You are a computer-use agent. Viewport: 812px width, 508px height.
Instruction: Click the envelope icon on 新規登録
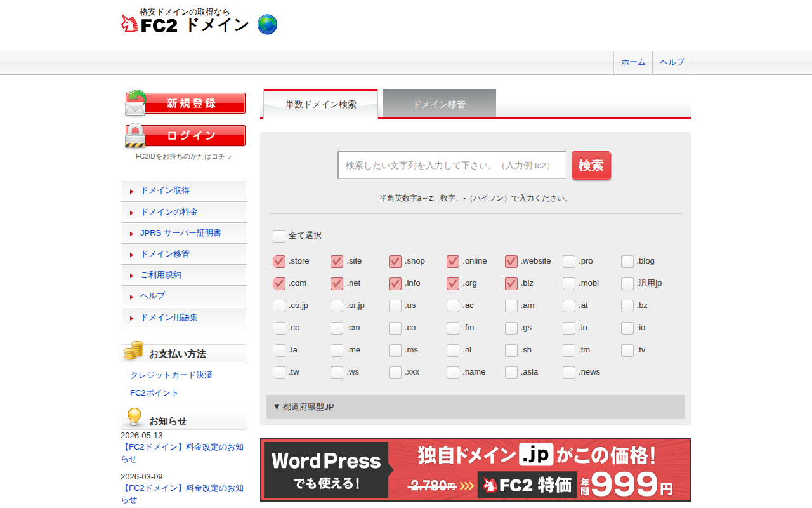pyautogui.click(x=135, y=103)
